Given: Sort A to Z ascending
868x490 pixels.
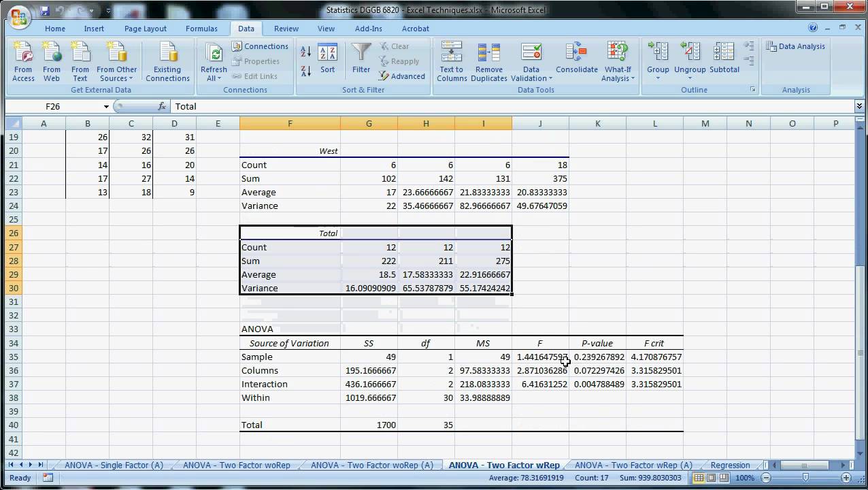Looking at the screenshot, I should click(306, 52).
